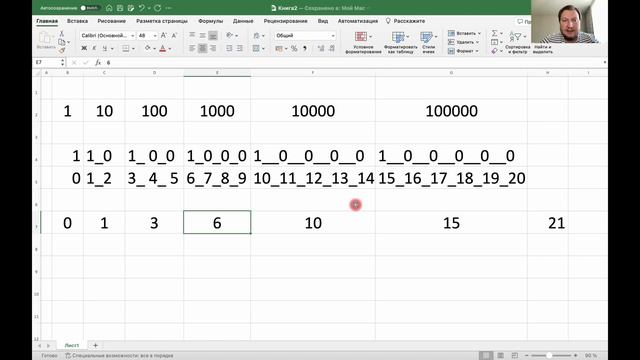Open Стили ячеек gallery
The image size is (640, 360).
tap(428, 42)
